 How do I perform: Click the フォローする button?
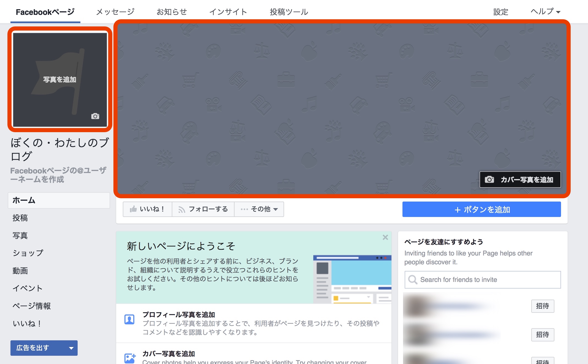203,209
